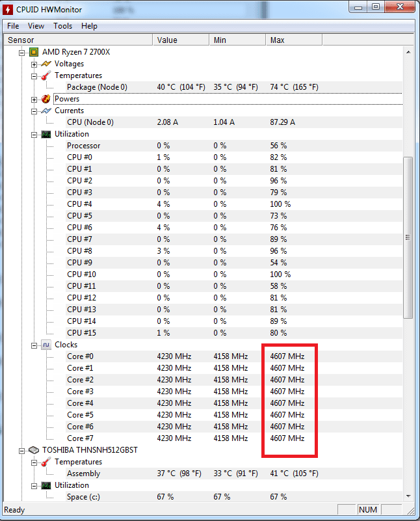Expand the Voltages node
Image resolution: width=420 pixels, height=521 pixels.
[x=34, y=64]
